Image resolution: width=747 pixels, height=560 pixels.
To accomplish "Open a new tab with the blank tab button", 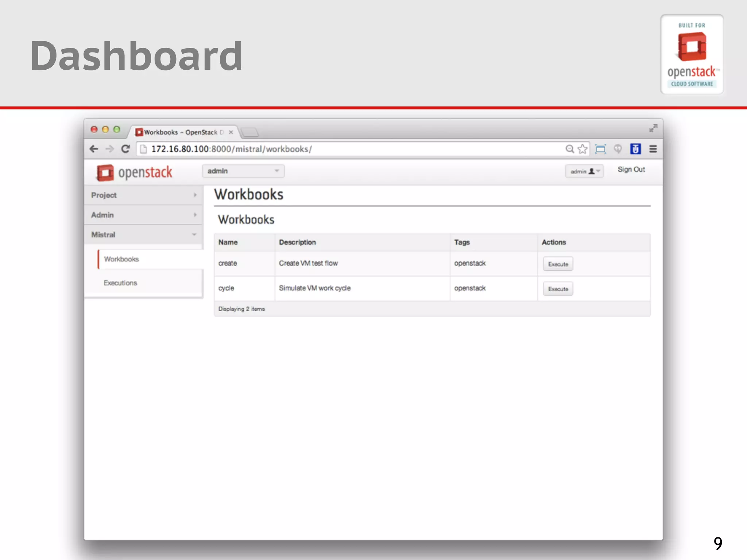I will point(250,132).
